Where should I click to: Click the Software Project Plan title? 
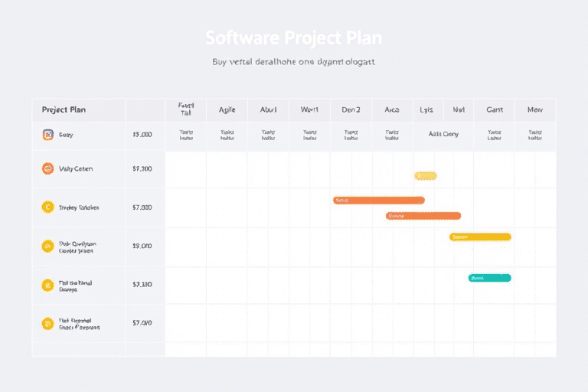point(293,38)
